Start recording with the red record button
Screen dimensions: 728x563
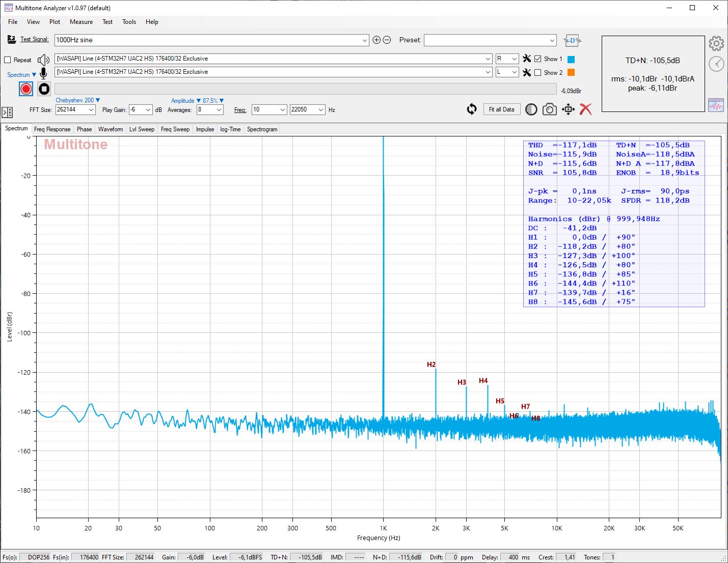pyautogui.click(x=26, y=89)
